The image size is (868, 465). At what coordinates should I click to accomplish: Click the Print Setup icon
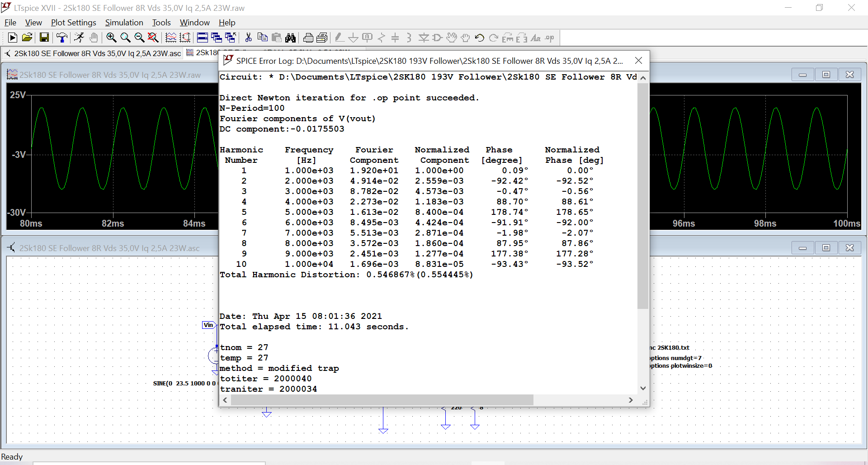click(x=322, y=38)
